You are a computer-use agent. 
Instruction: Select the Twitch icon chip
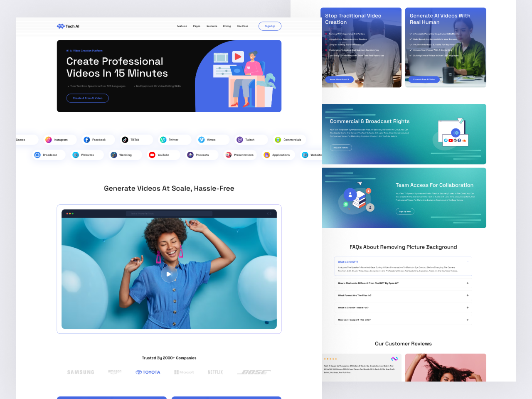pyautogui.click(x=250, y=140)
